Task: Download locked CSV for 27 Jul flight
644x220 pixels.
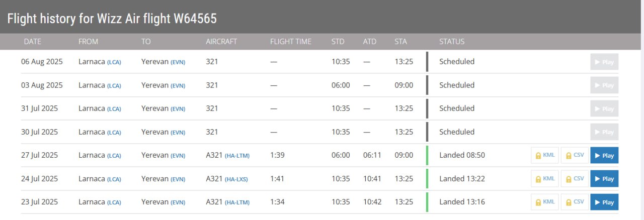Action: tap(575, 155)
